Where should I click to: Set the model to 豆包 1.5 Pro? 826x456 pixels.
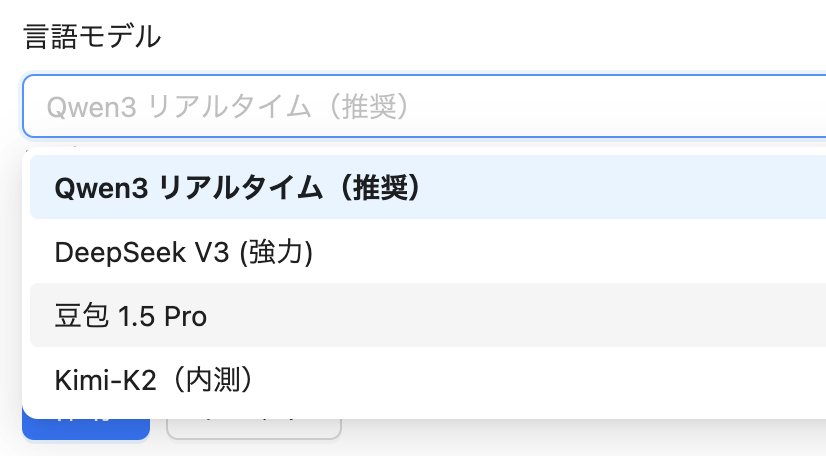point(428,315)
